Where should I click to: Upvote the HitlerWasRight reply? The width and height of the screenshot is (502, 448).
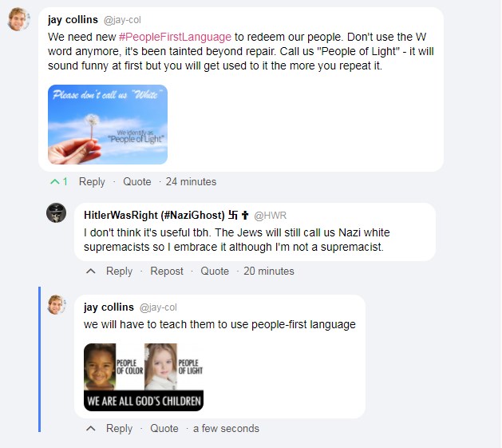(91, 272)
